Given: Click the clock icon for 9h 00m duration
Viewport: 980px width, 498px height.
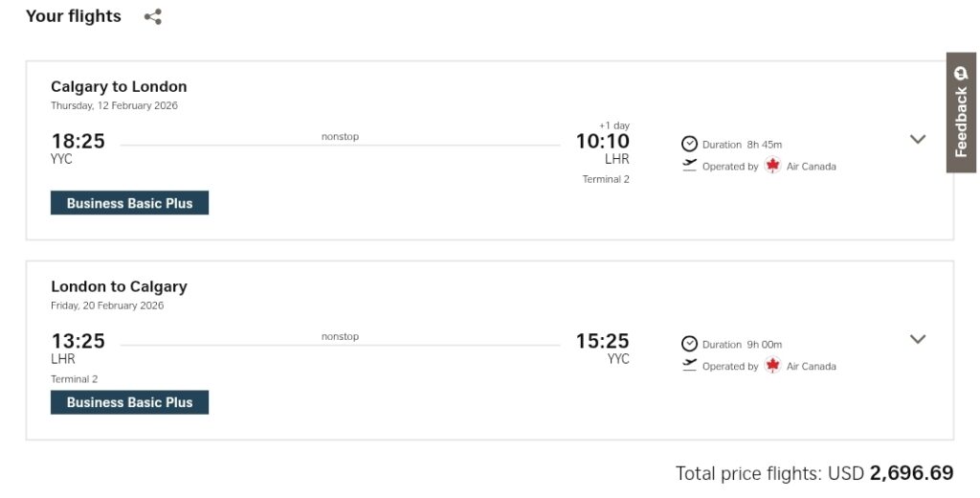Looking at the screenshot, I should point(689,344).
